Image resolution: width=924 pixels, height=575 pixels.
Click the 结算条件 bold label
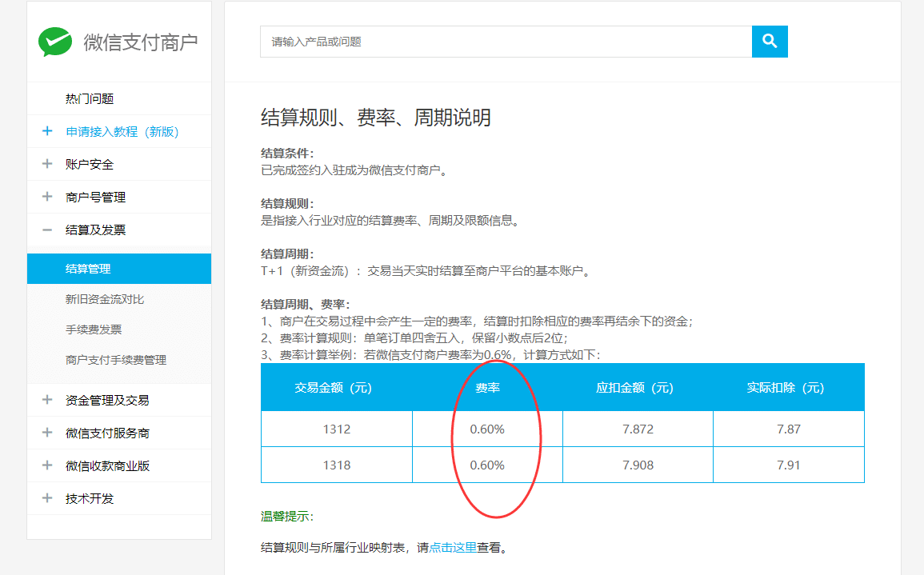287,154
